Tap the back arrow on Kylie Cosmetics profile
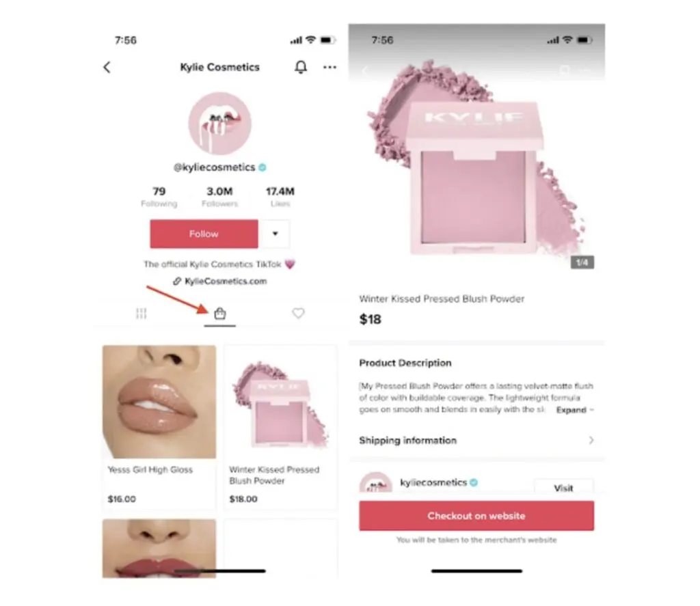 [107, 68]
